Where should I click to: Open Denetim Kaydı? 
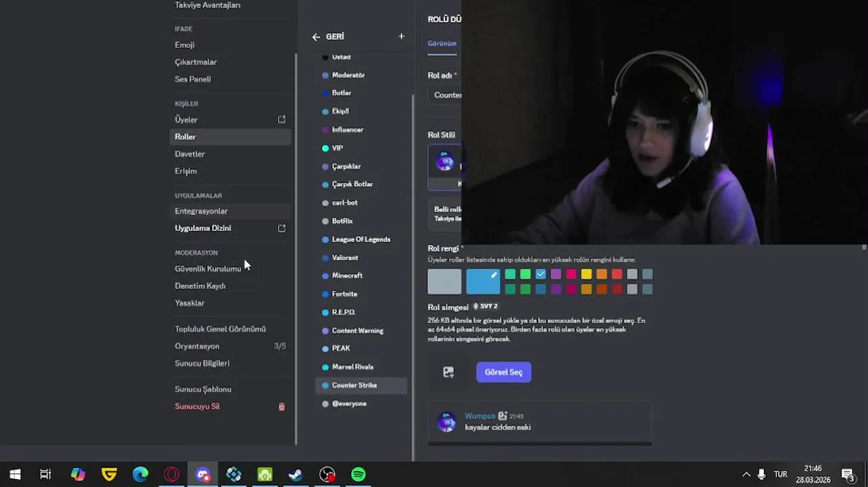coord(200,286)
